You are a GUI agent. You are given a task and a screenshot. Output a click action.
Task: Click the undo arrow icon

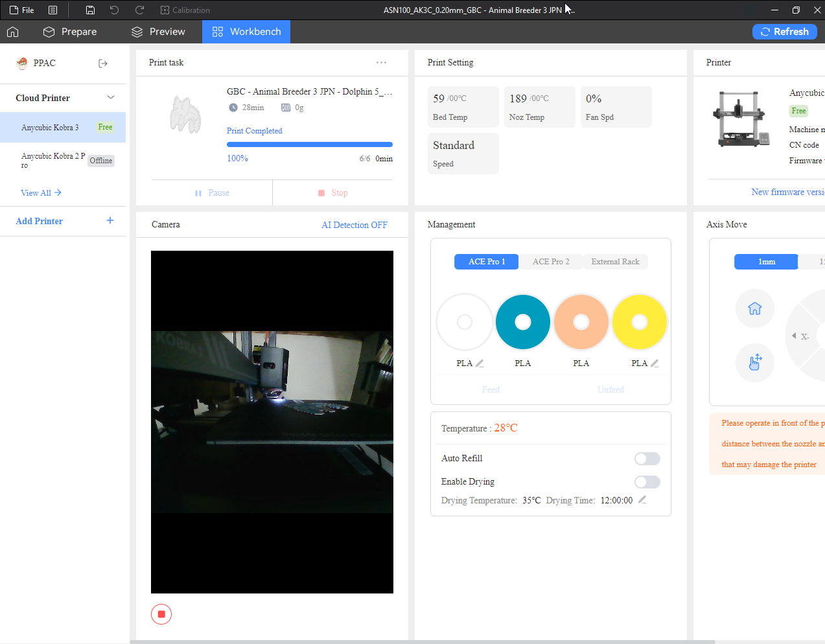point(114,10)
